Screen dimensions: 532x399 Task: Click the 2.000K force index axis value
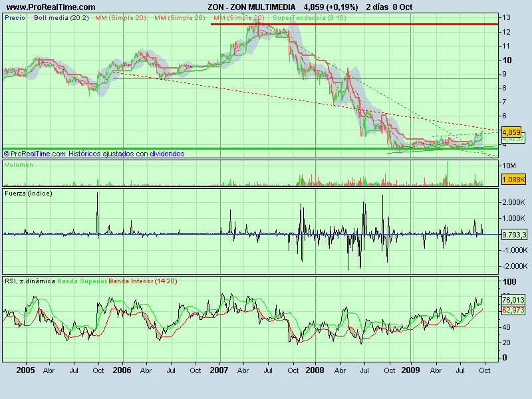tap(514, 202)
